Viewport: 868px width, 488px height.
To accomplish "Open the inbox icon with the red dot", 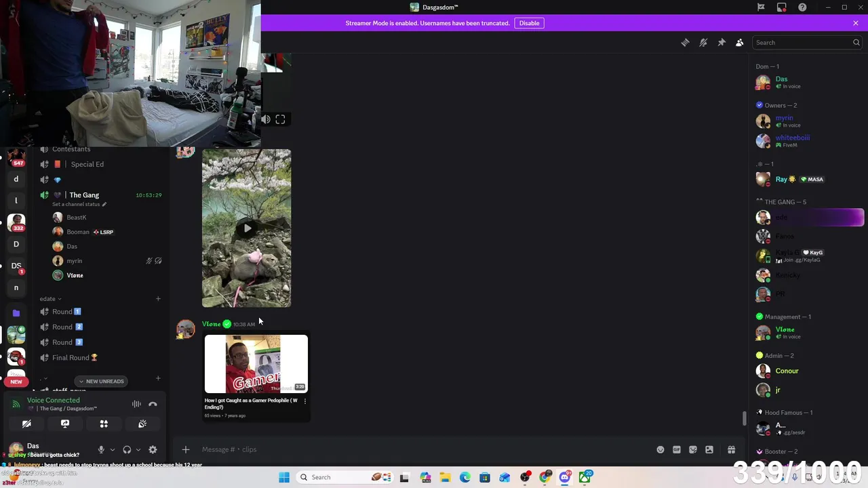I will (x=782, y=7).
